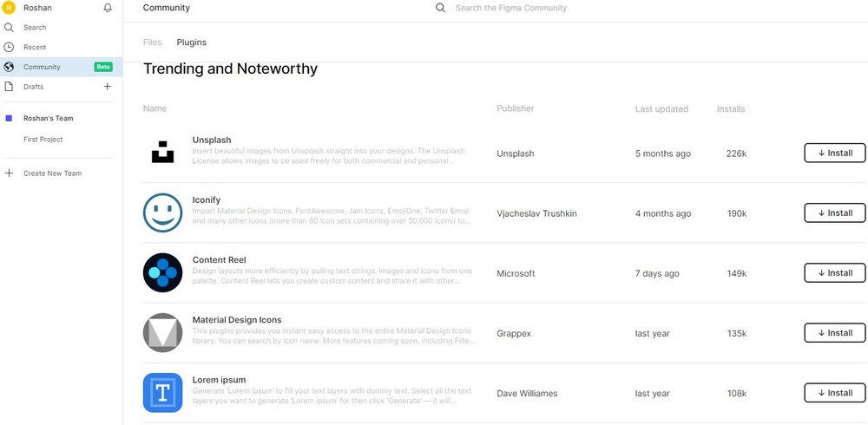Click the Roshan profile avatar
Viewport: 868px width, 425px height.
pos(9,8)
